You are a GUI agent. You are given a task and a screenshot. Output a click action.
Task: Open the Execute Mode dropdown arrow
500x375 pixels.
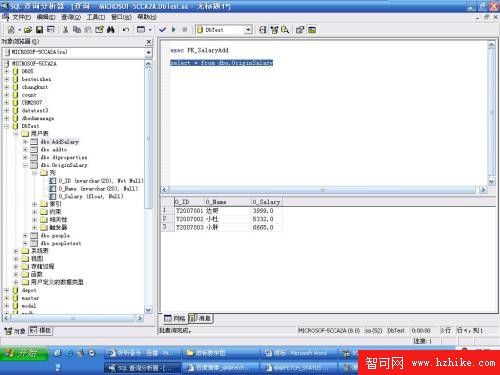[150, 30]
